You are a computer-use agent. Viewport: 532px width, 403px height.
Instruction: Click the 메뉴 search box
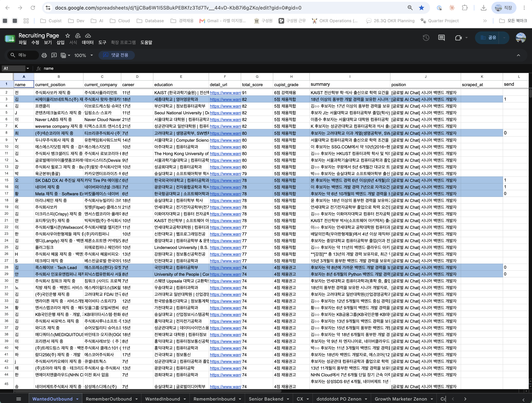(x=23, y=55)
